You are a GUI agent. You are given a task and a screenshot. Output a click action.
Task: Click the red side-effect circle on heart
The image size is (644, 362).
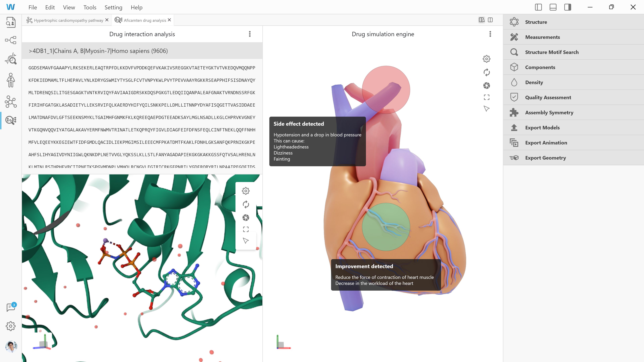point(386,89)
